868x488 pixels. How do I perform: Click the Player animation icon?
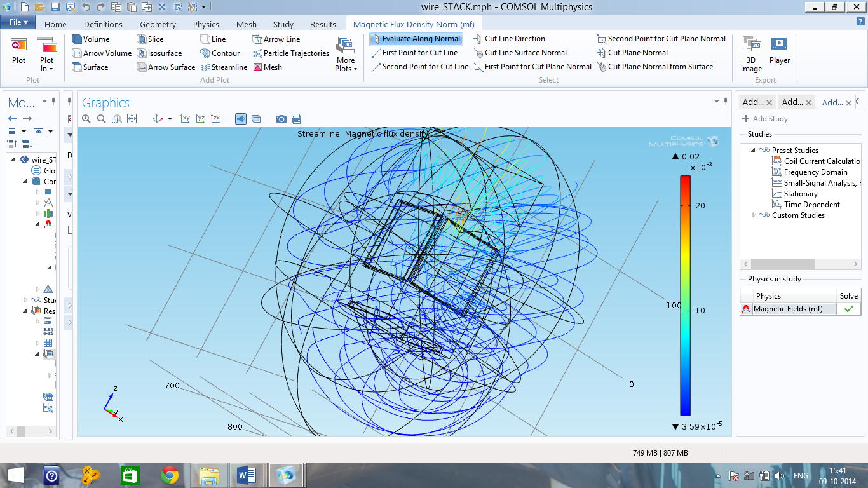pos(779,51)
